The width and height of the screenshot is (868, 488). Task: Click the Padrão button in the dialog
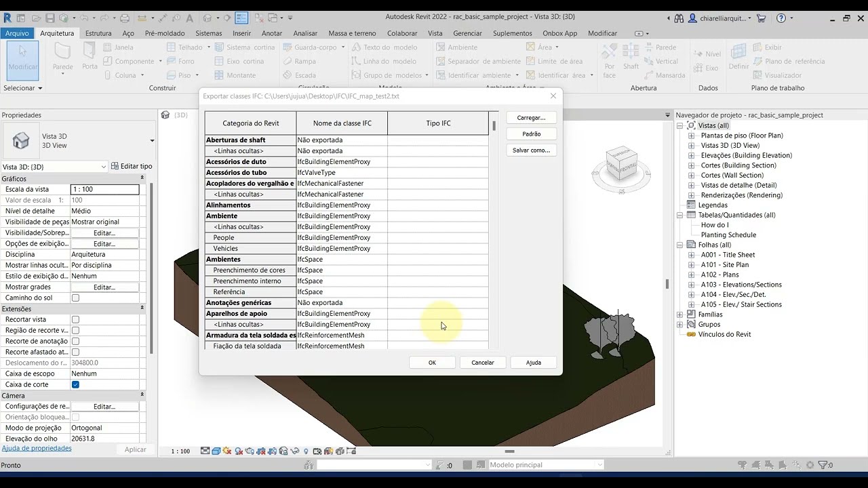[x=531, y=134]
